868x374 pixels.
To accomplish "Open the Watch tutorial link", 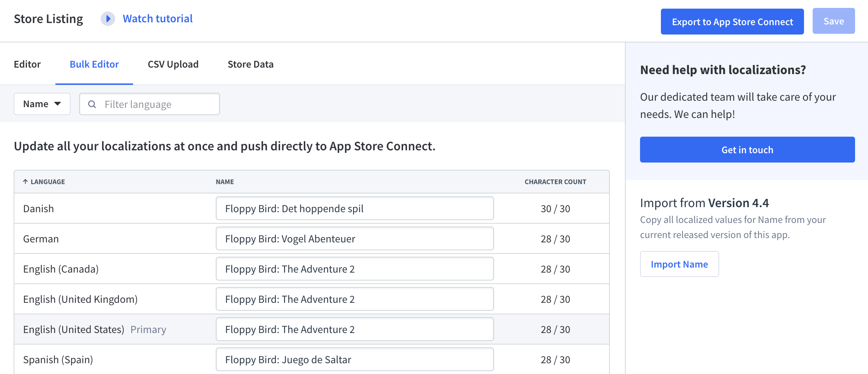I will (x=157, y=18).
